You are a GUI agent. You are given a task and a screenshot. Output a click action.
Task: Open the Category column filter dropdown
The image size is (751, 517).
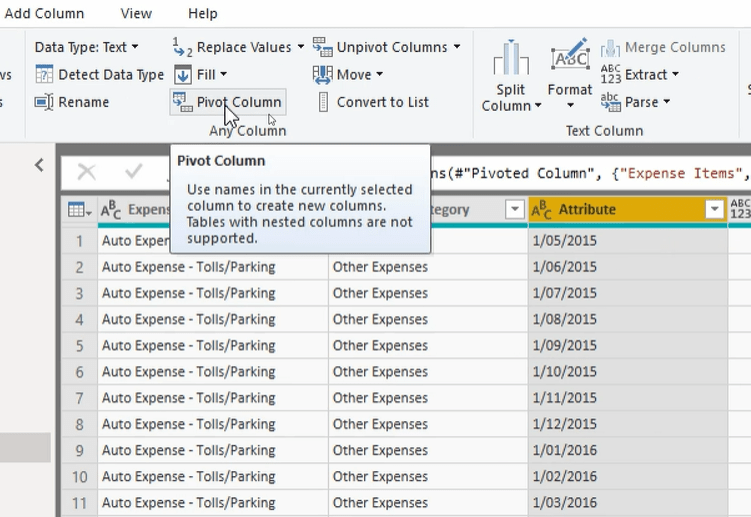tap(515, 209)
